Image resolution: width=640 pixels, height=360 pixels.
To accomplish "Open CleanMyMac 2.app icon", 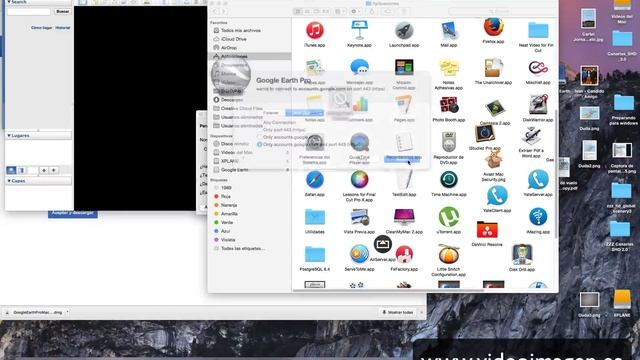I will [x=404, y=217].
